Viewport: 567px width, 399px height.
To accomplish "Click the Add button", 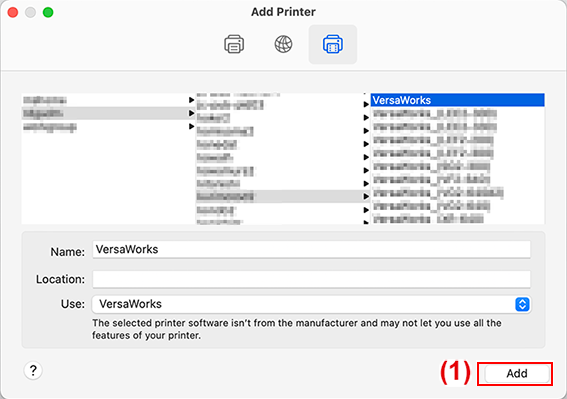I will [x=517, y=373].
